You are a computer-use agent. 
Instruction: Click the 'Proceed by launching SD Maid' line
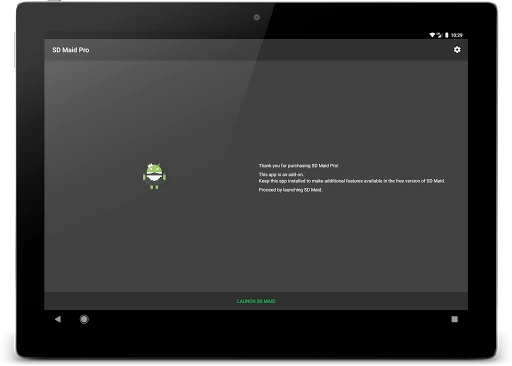290,190
